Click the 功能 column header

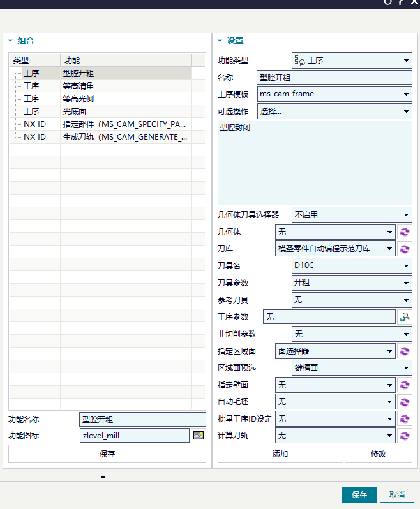[x=126, y=60]
